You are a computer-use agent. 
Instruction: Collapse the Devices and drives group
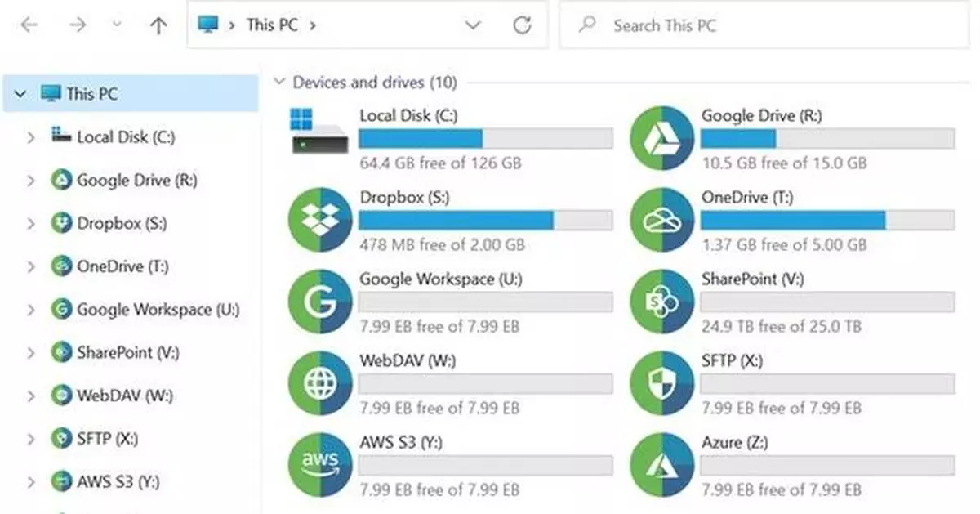(x=280, y=83)
